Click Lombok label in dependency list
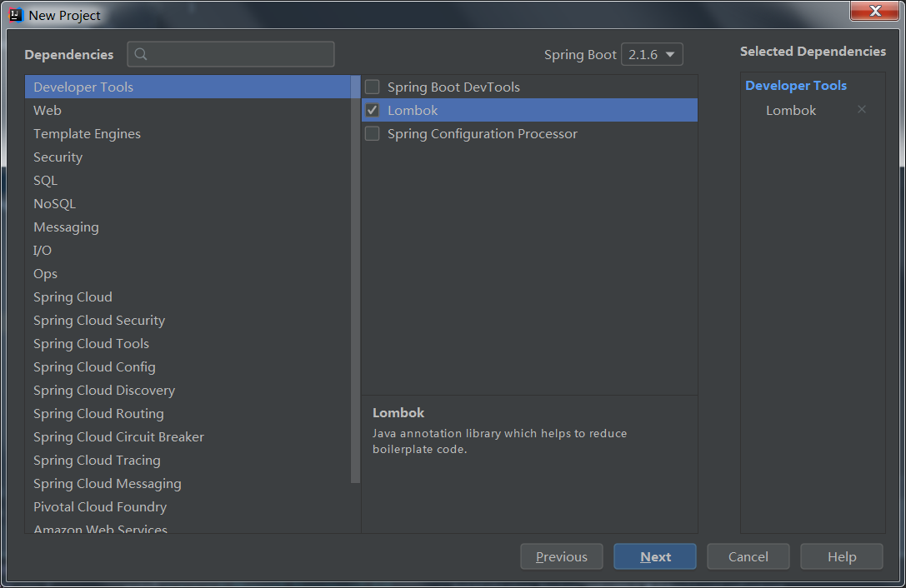This screenshot has height=588, width=906. (413, 110)
